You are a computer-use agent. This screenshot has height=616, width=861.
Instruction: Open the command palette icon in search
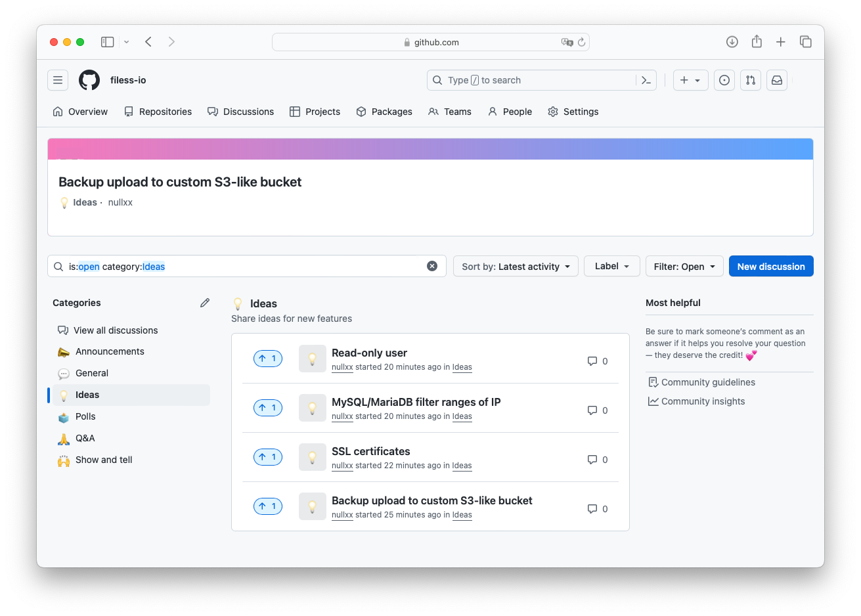(646, 80)
